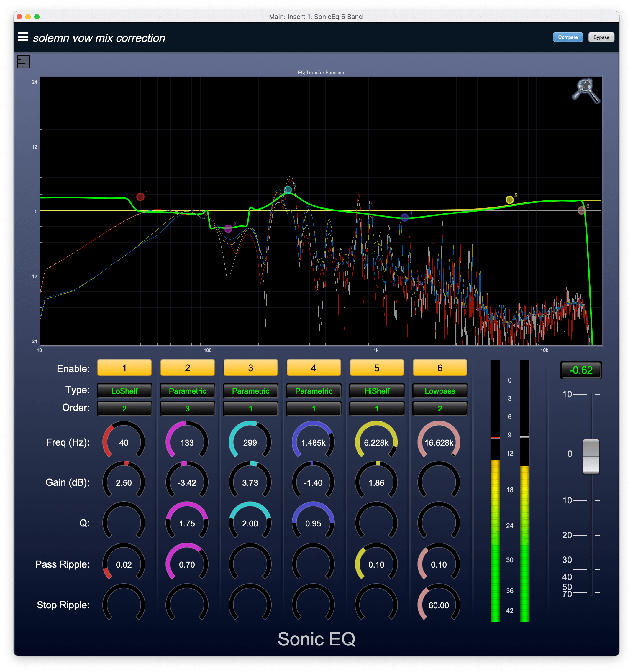Select blue band 4 node on the graph

coord(405,218)
